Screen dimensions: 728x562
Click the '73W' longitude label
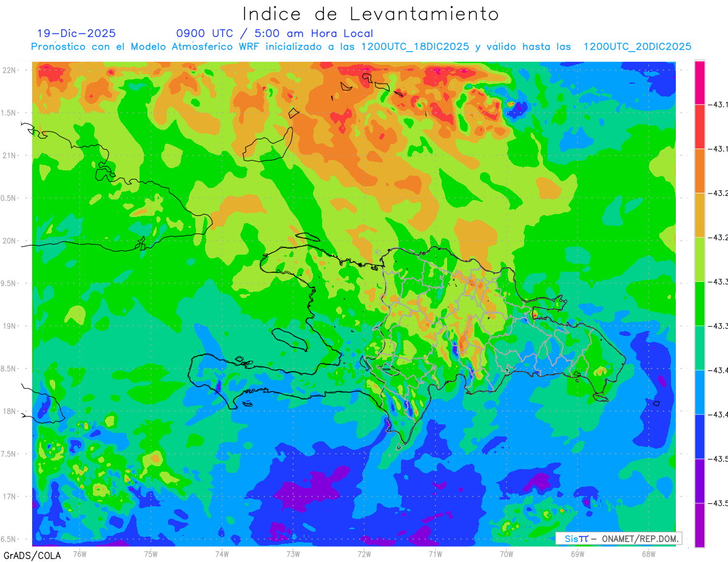point(293,554)
